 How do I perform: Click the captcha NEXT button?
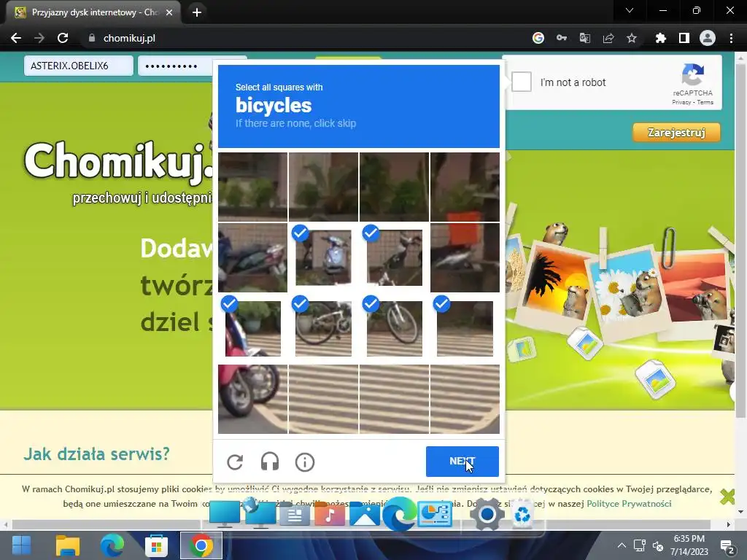point(462,462)
